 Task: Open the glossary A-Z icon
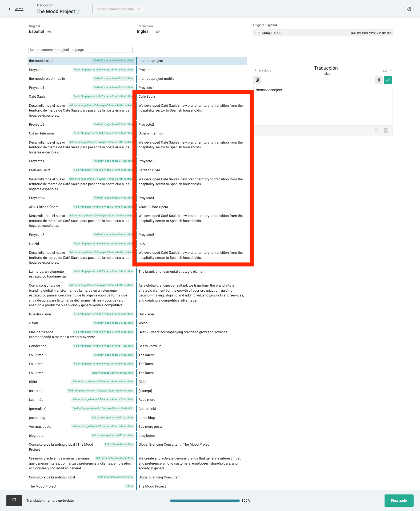coord(386,130)
